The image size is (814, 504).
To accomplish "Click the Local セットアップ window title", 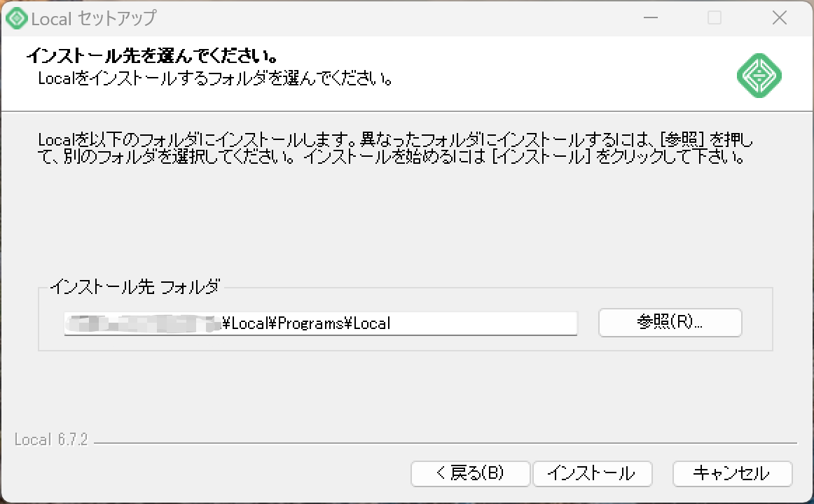I will tap(93, 18).
